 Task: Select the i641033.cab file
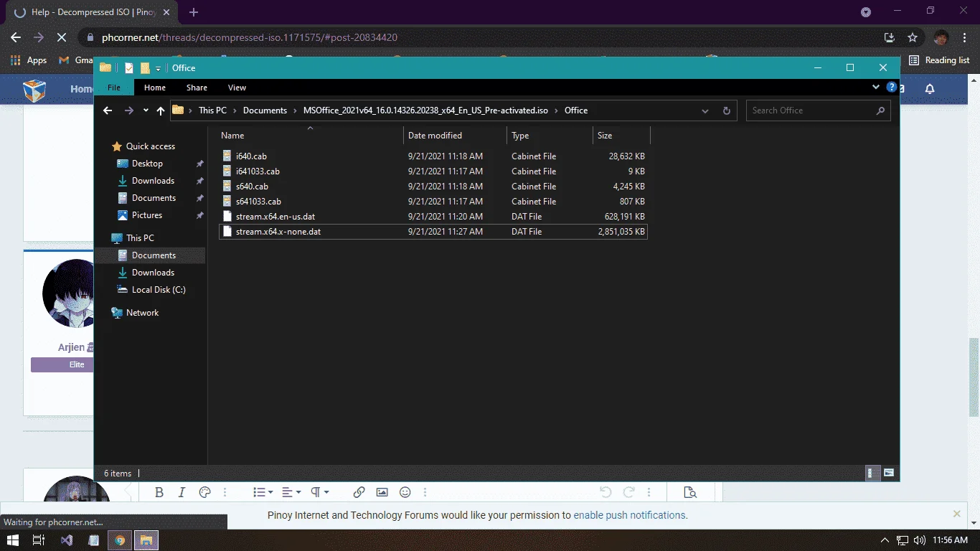433,171
